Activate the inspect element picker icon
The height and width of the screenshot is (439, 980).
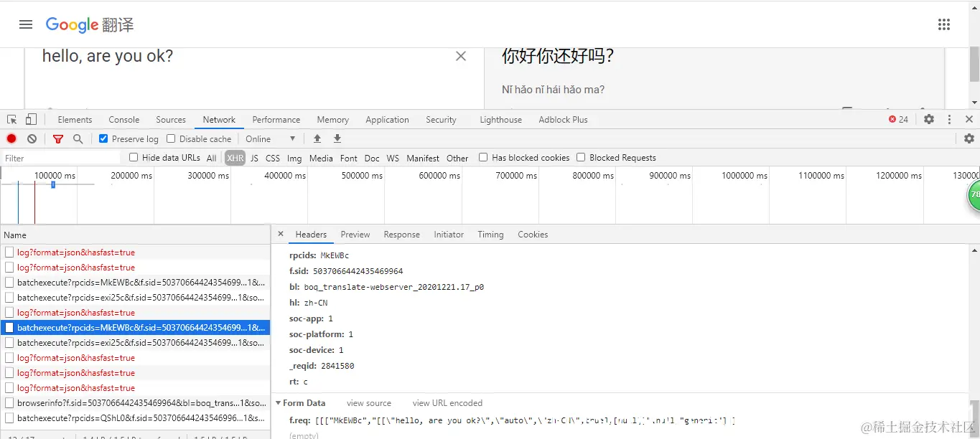click(x=12, y=119)
